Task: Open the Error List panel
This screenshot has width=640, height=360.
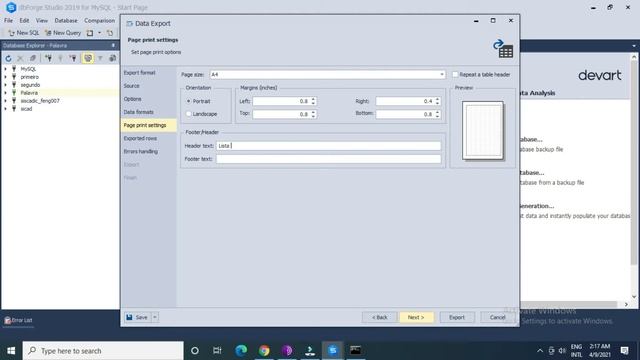Action: pos(18,320)
